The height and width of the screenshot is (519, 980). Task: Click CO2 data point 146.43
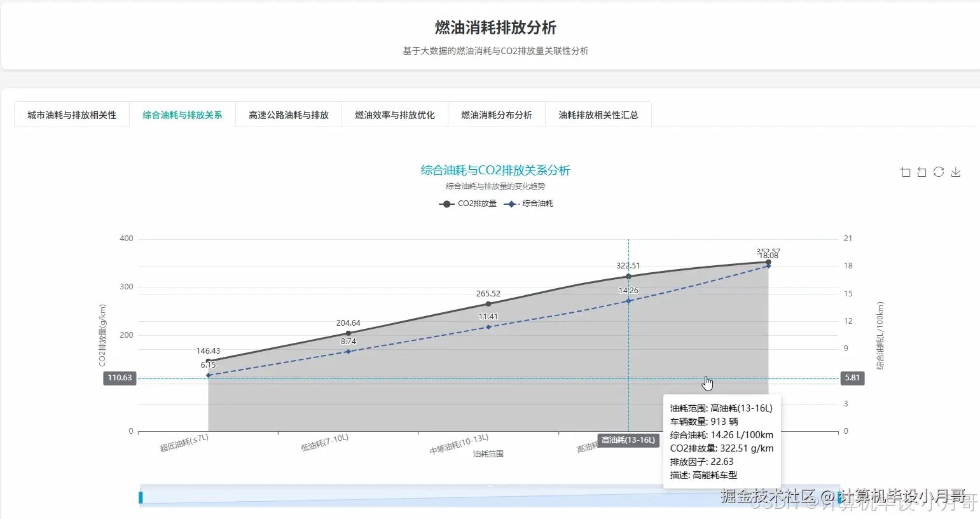pos(208,361)
